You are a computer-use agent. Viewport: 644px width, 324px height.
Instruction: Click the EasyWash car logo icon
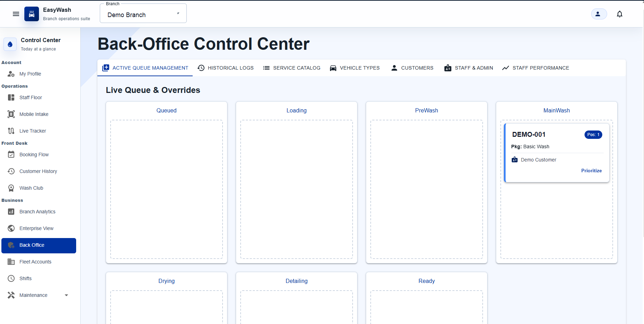click(x=32, y=14)
